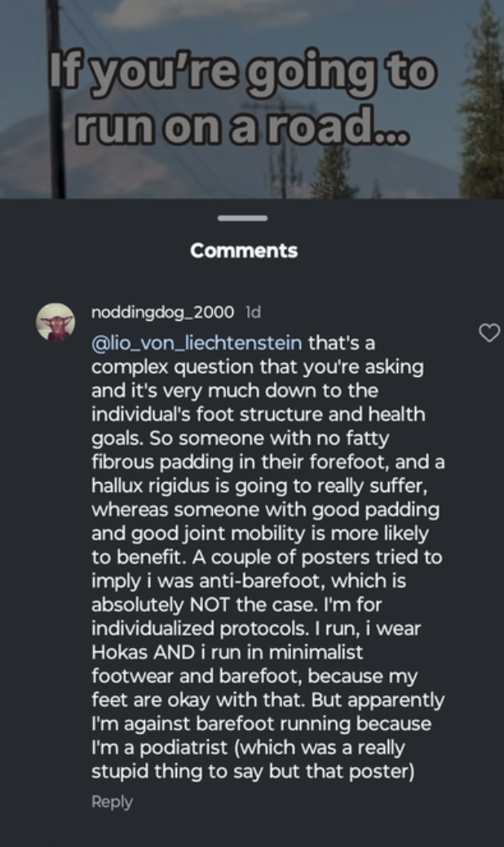Like the noddingdog_2000 comment with the heart

coord(488,333)
